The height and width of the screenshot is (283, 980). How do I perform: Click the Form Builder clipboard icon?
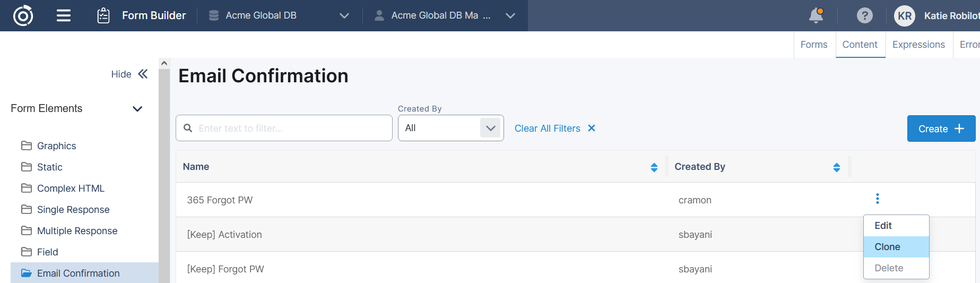[103, 15]
